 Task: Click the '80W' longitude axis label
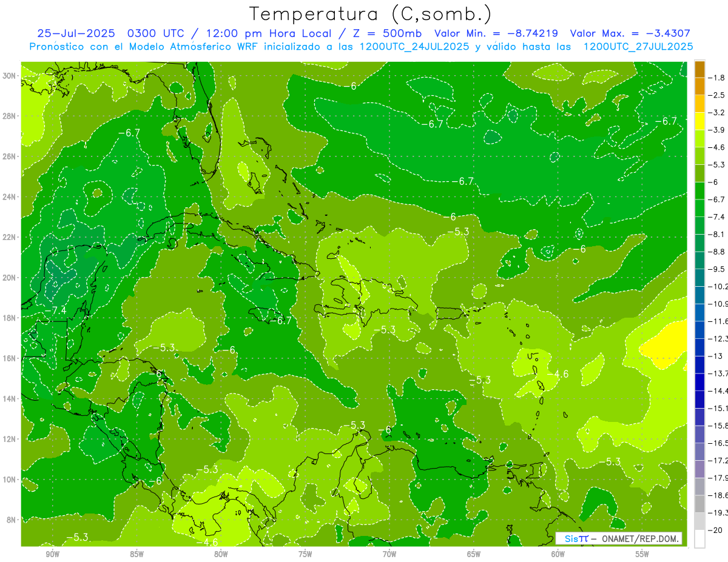point(221,554)
